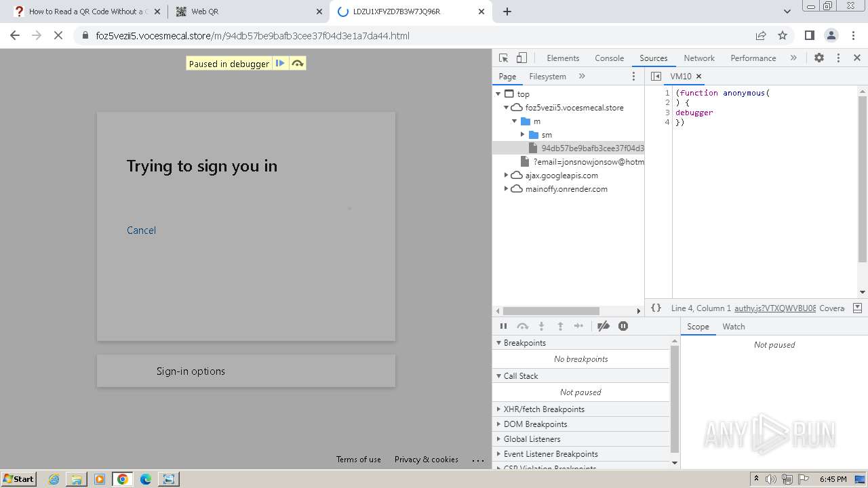868x488 pixels.
Task: Switch to Web QR browser tab
Action: [x=248, y=12]
